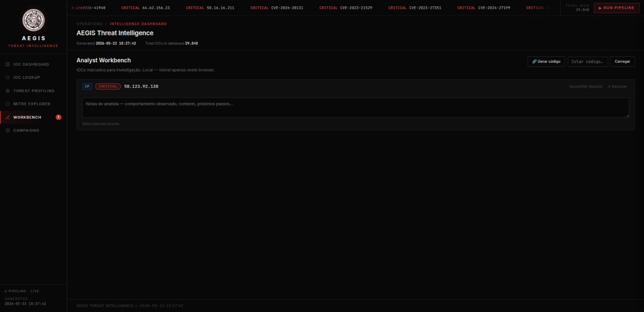Click the Run Pipeline button
The height and width of the screenshot is (312, 644).
point(617,8)
